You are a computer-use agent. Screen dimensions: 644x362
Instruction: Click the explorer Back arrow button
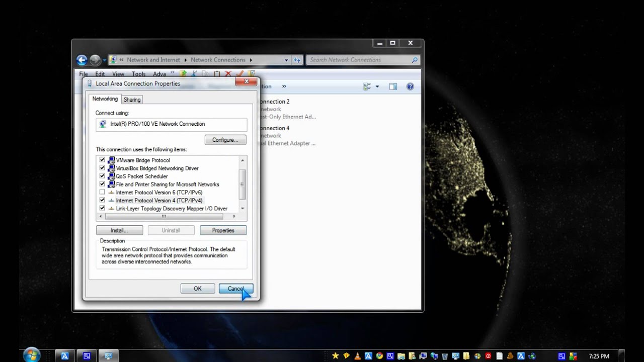coord(82,60)
